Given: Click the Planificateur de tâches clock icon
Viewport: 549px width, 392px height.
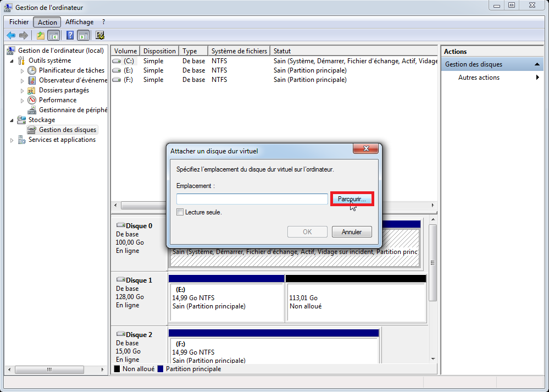Looking at the screenshot, I should coord(32,70).
